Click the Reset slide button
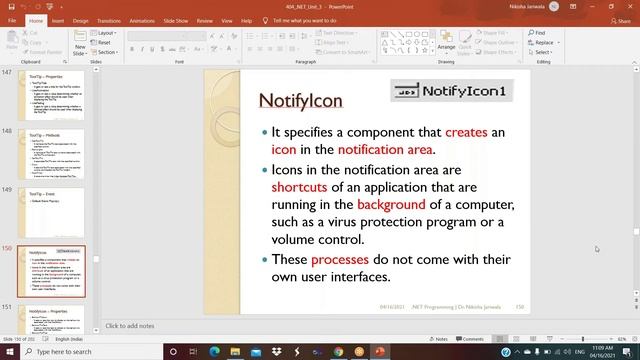Screen dimensions: 640x360 101,42
